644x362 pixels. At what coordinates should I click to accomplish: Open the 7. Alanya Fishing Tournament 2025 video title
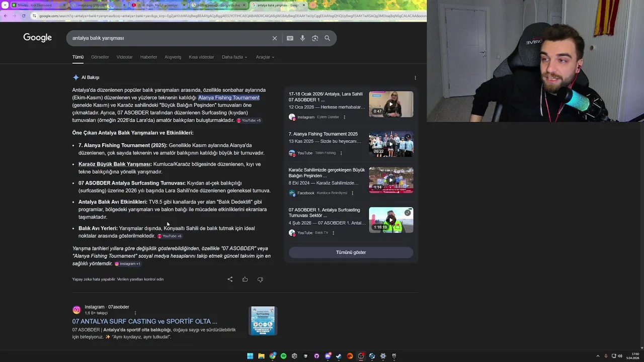point(323,134)
